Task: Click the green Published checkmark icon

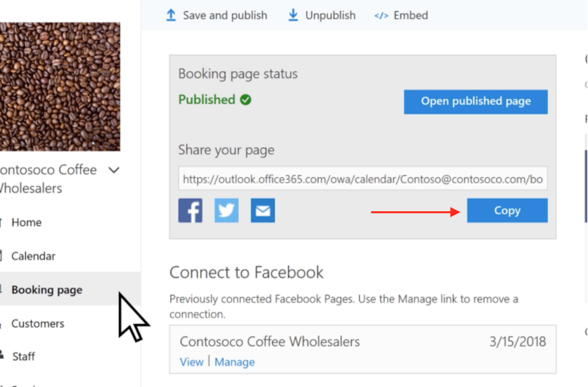Action: click(246, 100)
